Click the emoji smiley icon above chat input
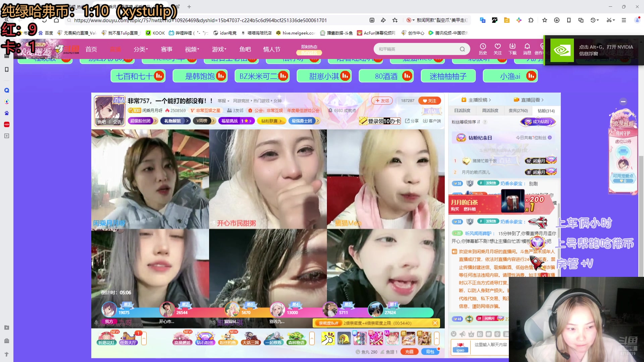 coord(453,334)
